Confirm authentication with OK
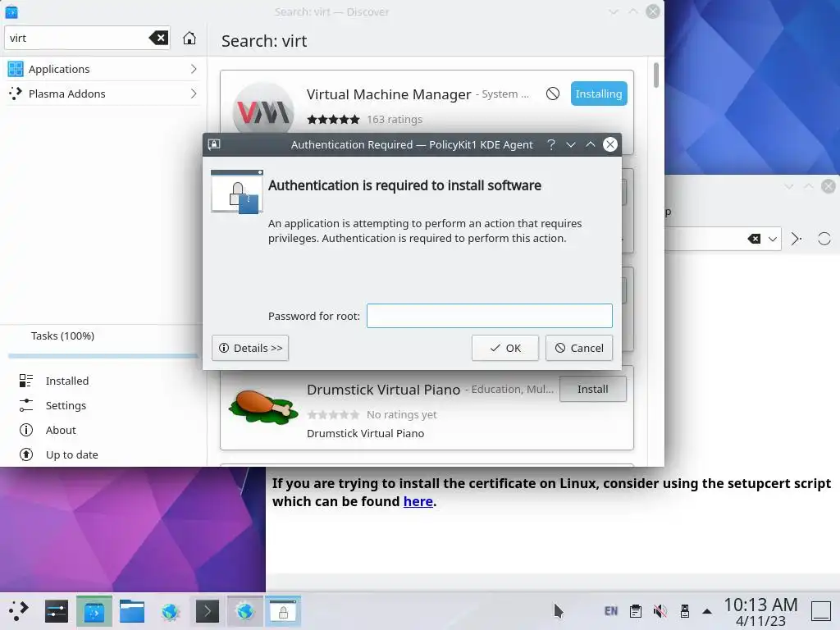Screen dimensions: 840x630 pyautogui.click(x=504, y=348)
